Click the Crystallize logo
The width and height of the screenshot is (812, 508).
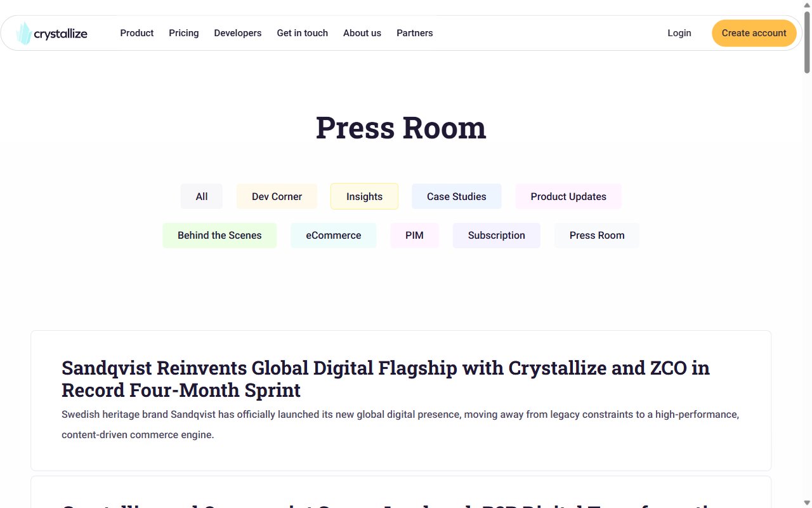tap(52, 33)
